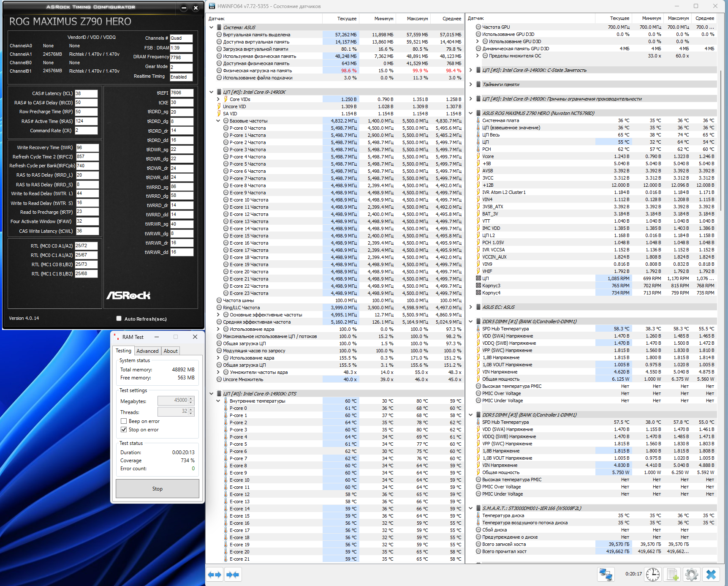Open the Advanced tab in RAM Test
The width and height of the screenshot is (728, 586).
point(147,351)
